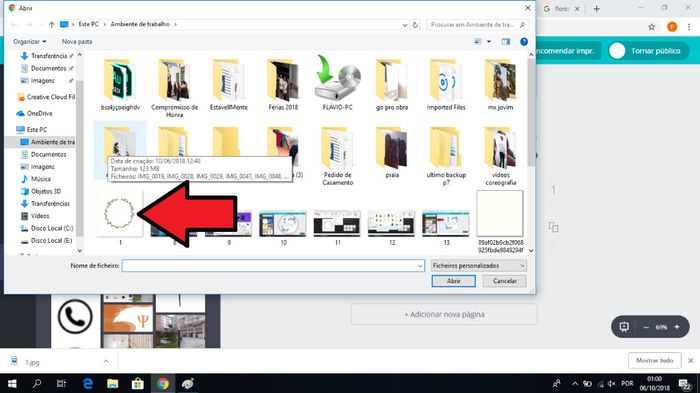Search in Ambiente de trabalho field
Image resolution: width=700 pixels, height=393 pixels.
tap(477, 25)
